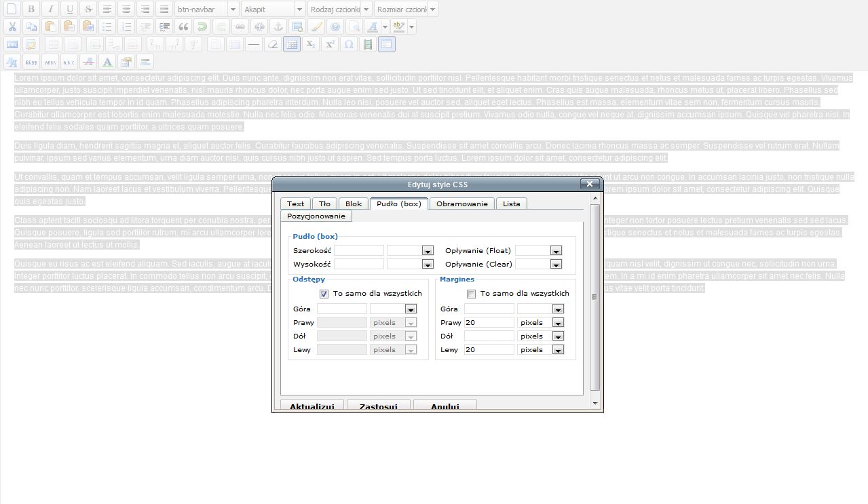This screenshot has width=868, height=504.
Task: Switch to the Tło tab
Action: click(324, 203)
